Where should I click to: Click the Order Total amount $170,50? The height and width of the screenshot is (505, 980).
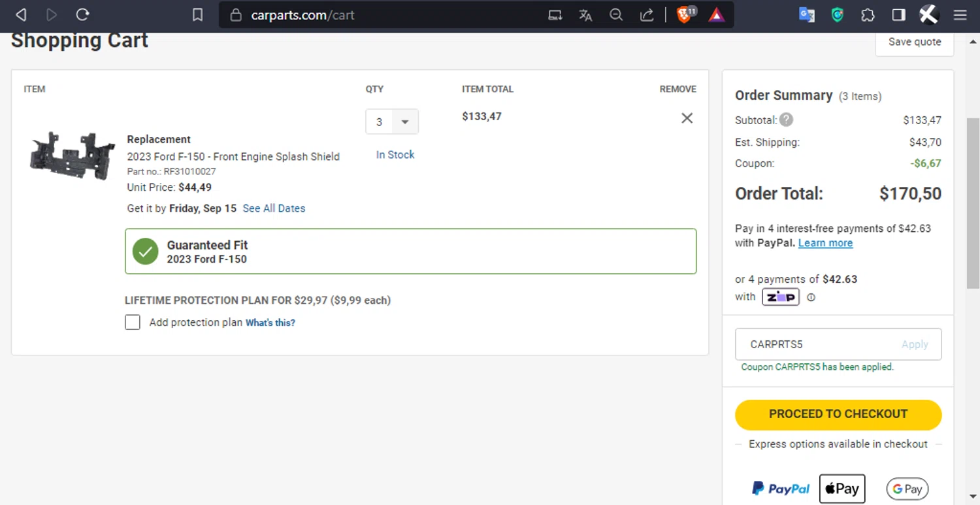pyautogui.click(x=910, y=194)
